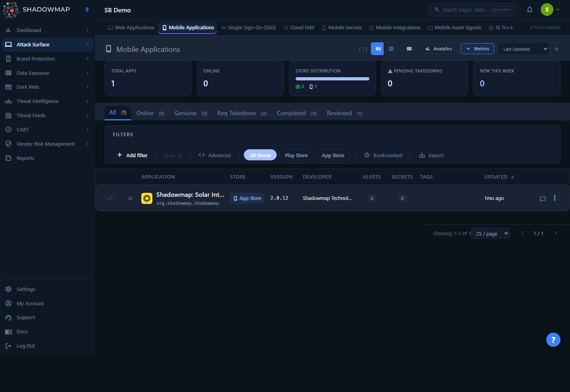The width and height of the screenshot is (570, 392).
Task: Open the user avatar S menu
Action: tap(547, 10)
